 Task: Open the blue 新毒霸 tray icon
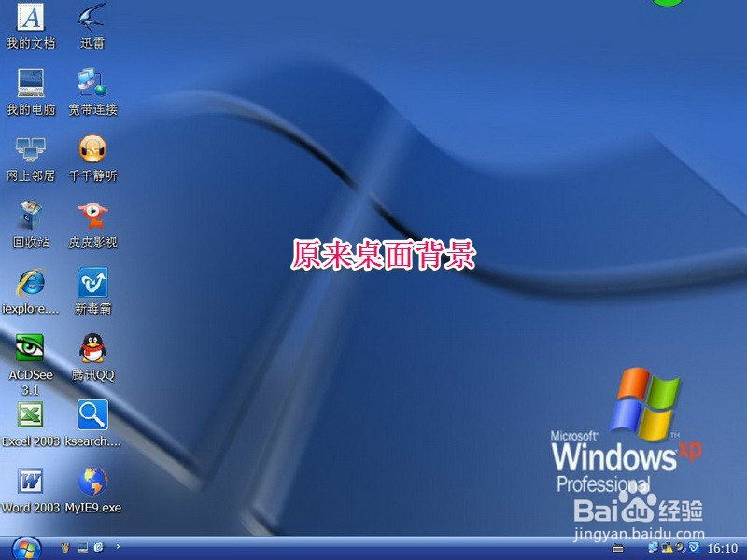click(x=694, y=548)
